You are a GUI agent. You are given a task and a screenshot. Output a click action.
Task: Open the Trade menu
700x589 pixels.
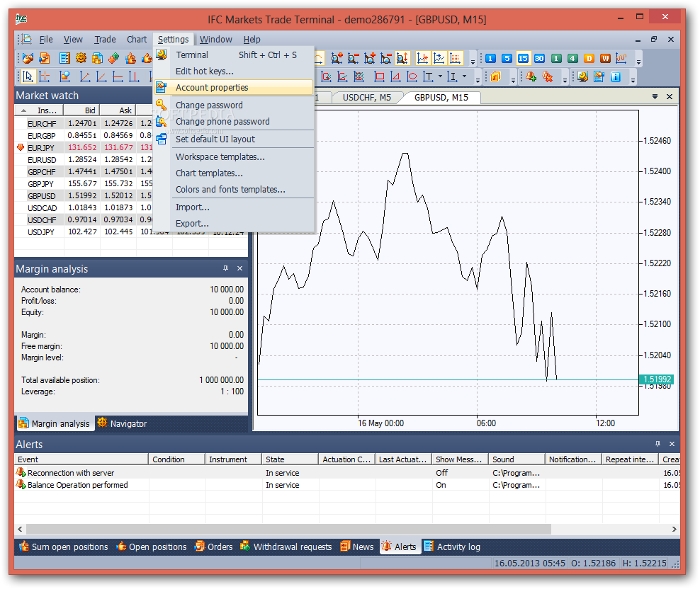[x=105, y=39]
